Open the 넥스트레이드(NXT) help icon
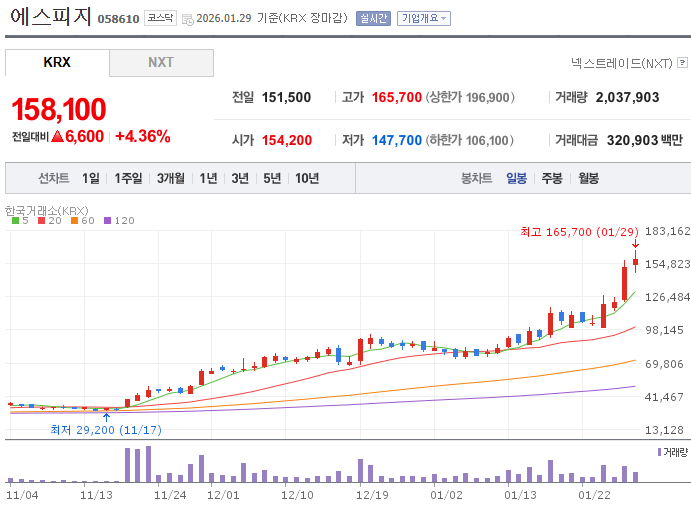 (x=682, y=63)
